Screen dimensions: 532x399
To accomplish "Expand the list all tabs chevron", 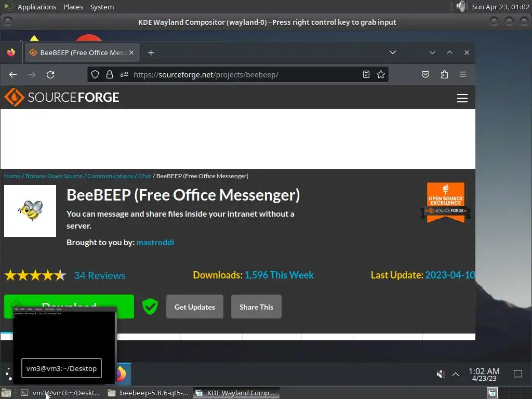I will [393, 52].
